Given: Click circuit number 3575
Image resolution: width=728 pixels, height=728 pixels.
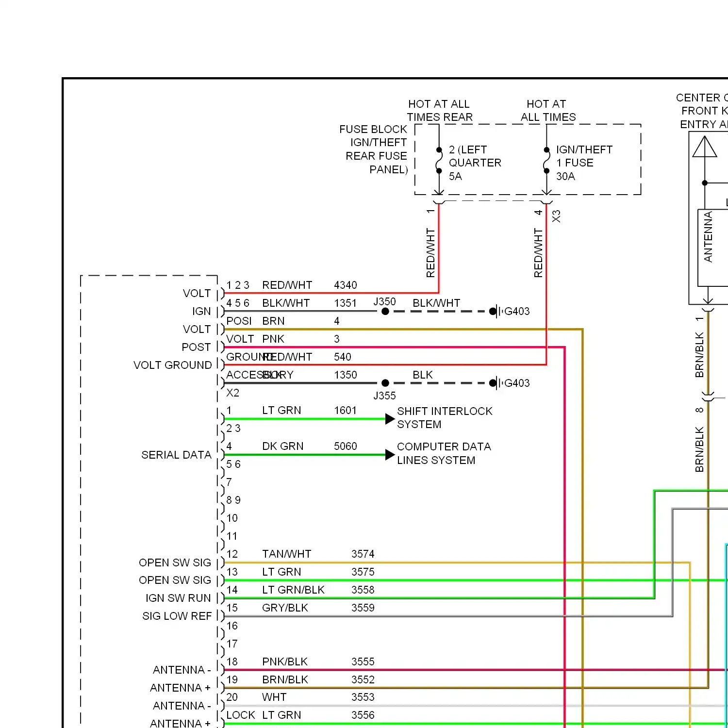Looking at the screenshot, I should coord(363,572).
